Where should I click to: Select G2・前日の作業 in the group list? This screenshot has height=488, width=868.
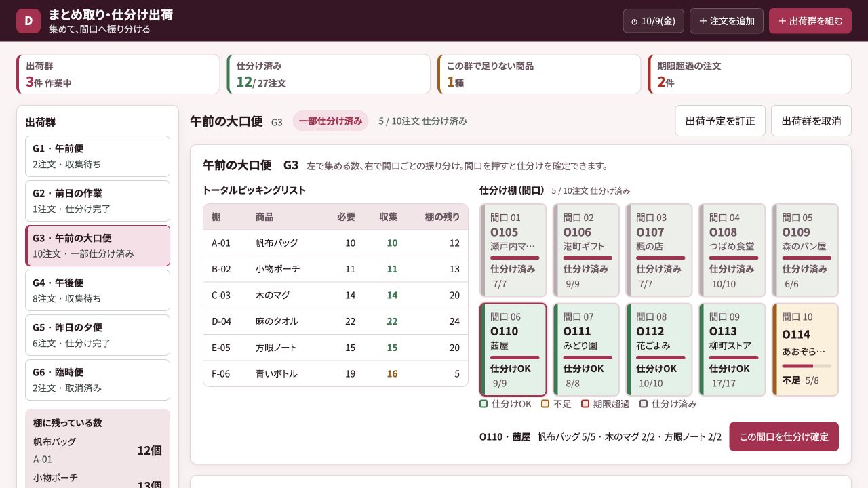click(x=98, y=201)
